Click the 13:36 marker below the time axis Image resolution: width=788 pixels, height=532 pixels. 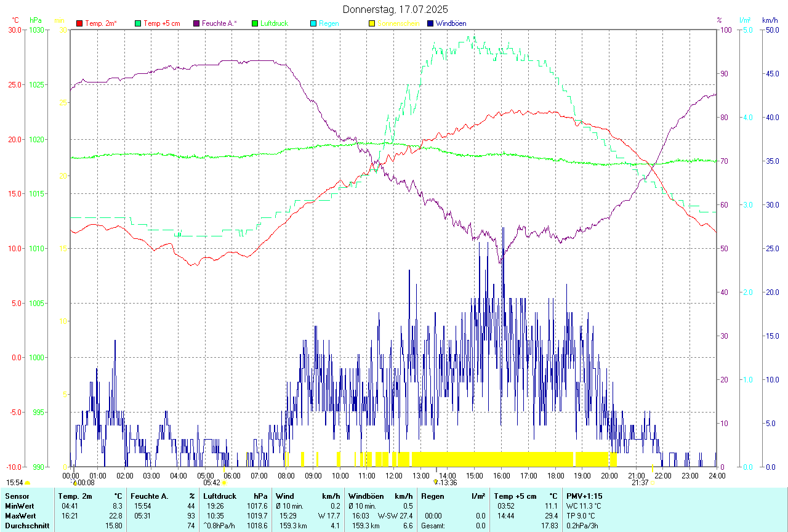point(448,483)
